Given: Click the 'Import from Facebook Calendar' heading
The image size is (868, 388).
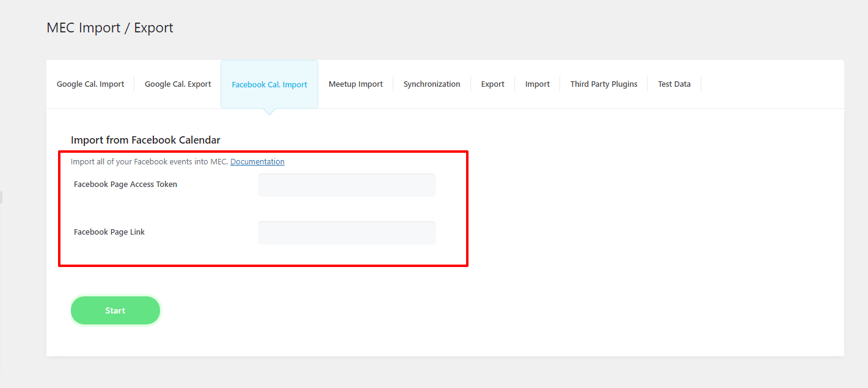Looking at the screenshot, I should [145, 140].
